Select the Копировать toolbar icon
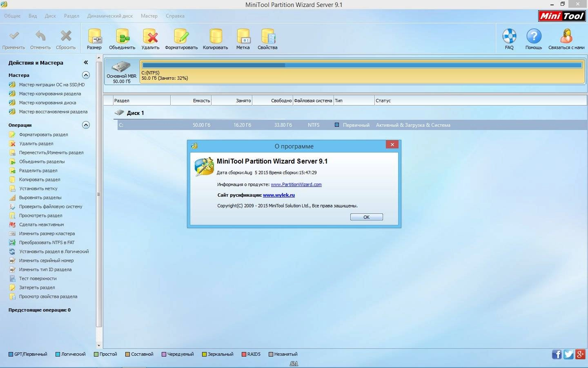This screenshot has height=368, width=588. coord(216,36)
